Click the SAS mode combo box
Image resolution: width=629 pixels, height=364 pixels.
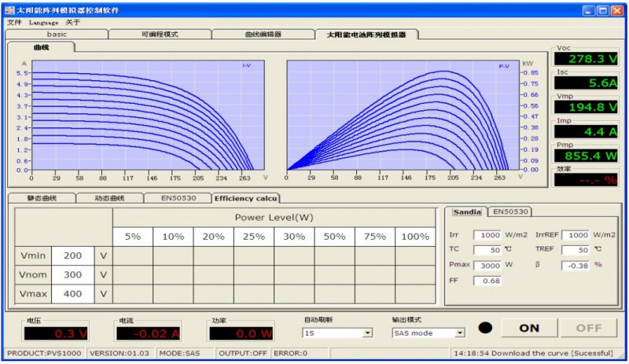pos(428,333)
